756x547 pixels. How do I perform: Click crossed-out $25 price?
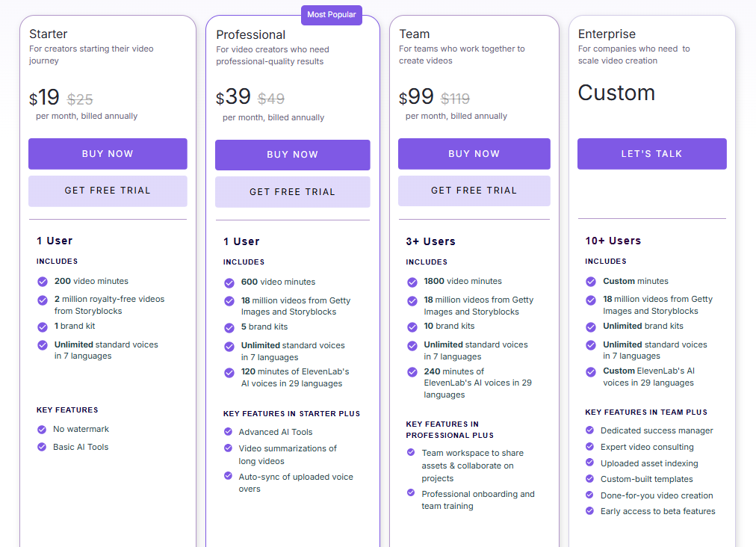(80, 99)
